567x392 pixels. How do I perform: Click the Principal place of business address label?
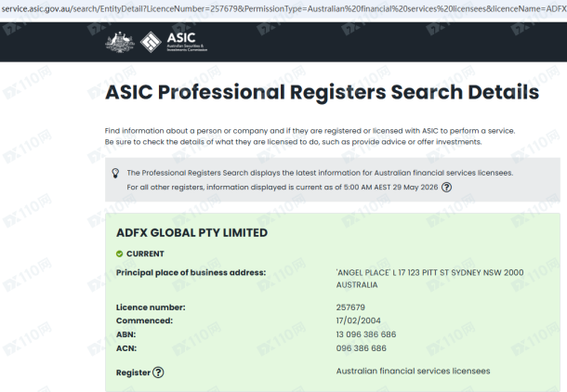coord(191,273)
